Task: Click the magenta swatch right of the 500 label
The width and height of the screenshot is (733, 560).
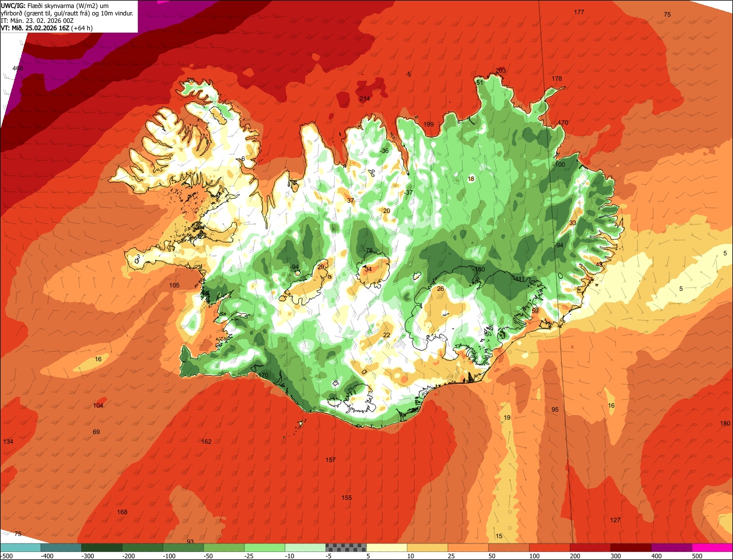Action: 712,547
